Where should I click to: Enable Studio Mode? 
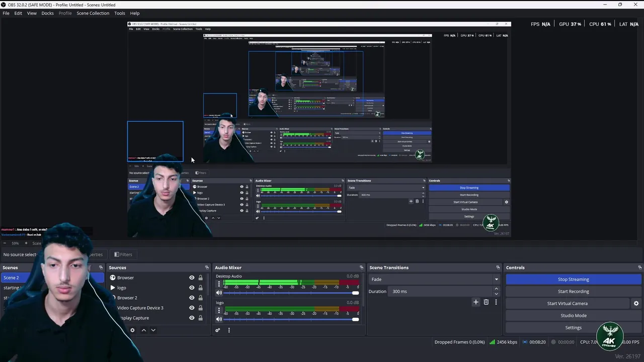[574, 315]
